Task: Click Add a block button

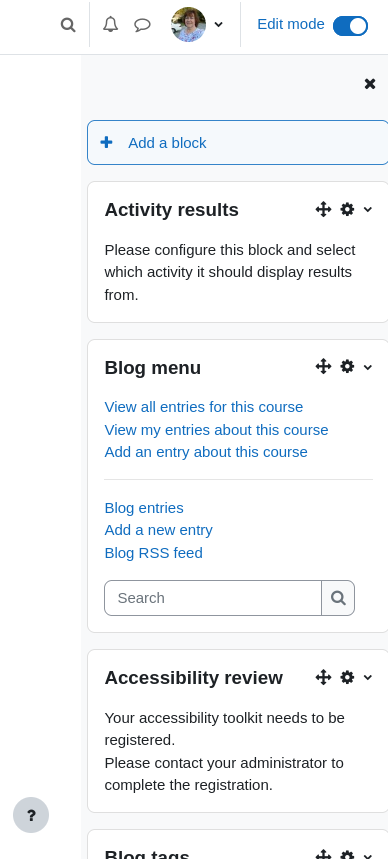Action: (x=237, y=142)
